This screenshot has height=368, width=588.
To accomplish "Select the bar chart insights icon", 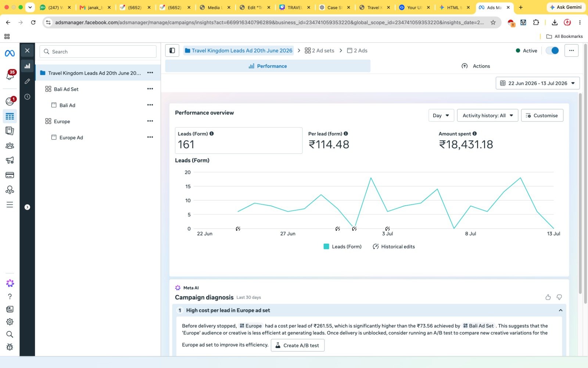I will pyautogui.click(x=27, y=66).
